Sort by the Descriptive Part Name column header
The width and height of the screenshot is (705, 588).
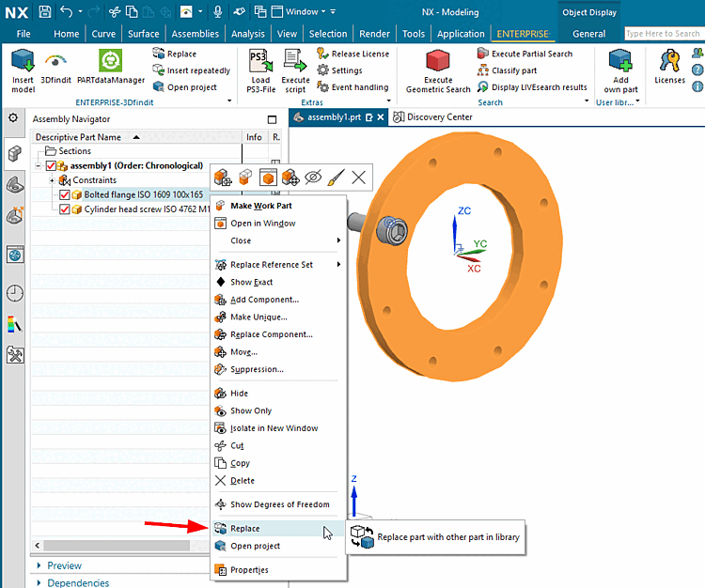coord(135,137)
